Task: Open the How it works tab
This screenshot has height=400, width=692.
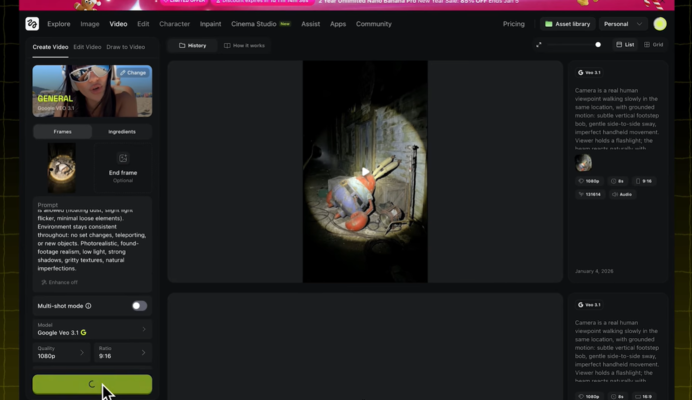Action: (244, 45)
